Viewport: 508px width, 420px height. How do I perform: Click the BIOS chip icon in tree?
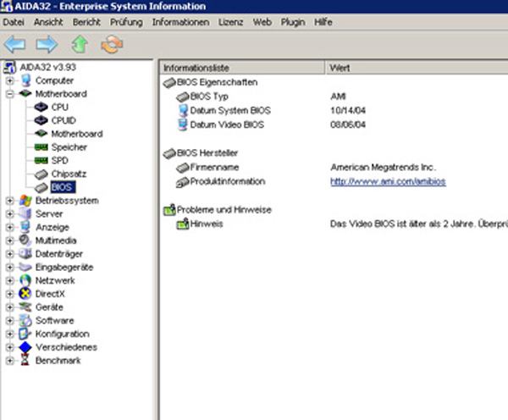pyautogui.click(x=41, y=187)
